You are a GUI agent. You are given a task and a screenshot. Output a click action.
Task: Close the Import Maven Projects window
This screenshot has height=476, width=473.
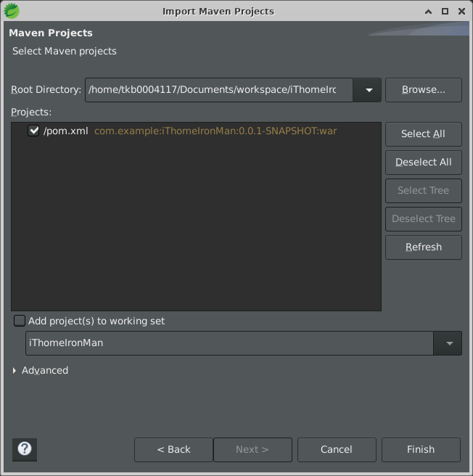(x=461, y=12)
